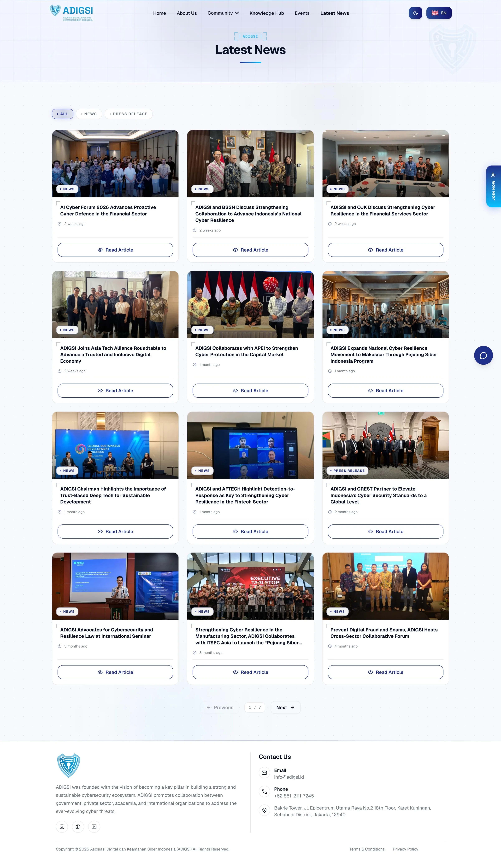Click the '4 months ago' timestamp
The height and width of the screenshot is (868, 501).
(346, 646)
